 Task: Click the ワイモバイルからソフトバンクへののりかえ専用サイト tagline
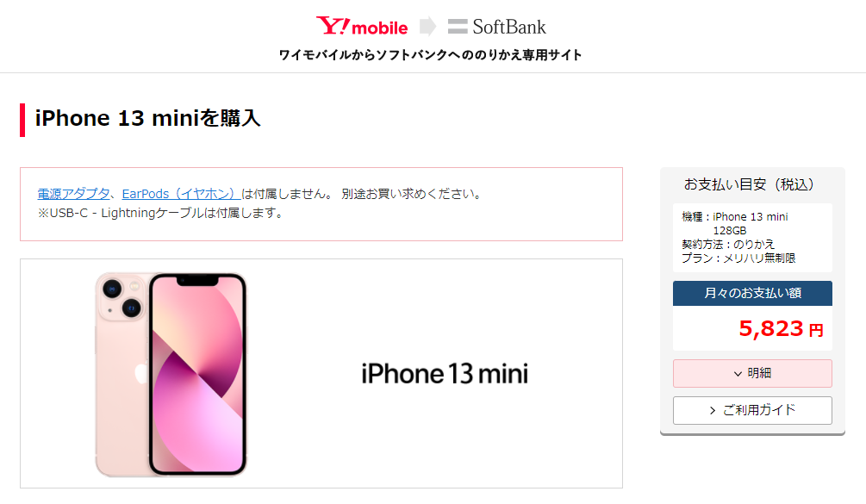(430, 55)
